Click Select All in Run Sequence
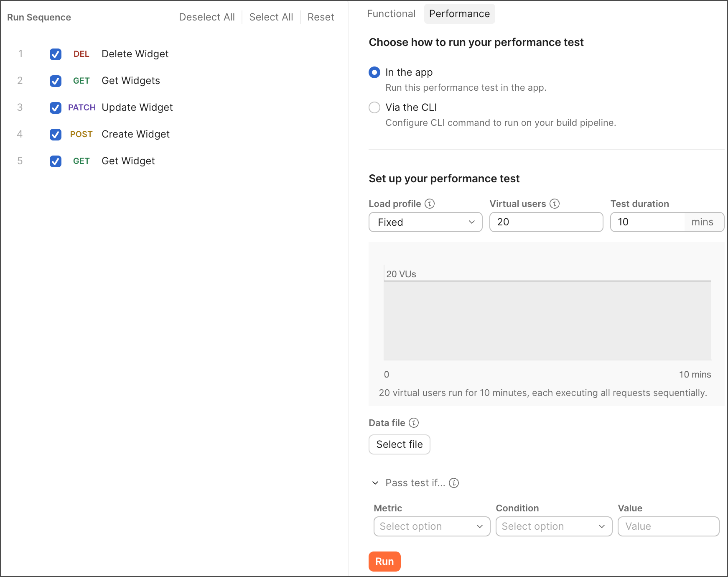Image resolution: width=728 pixels, height=577 pixels. click(x=271, y=17)
